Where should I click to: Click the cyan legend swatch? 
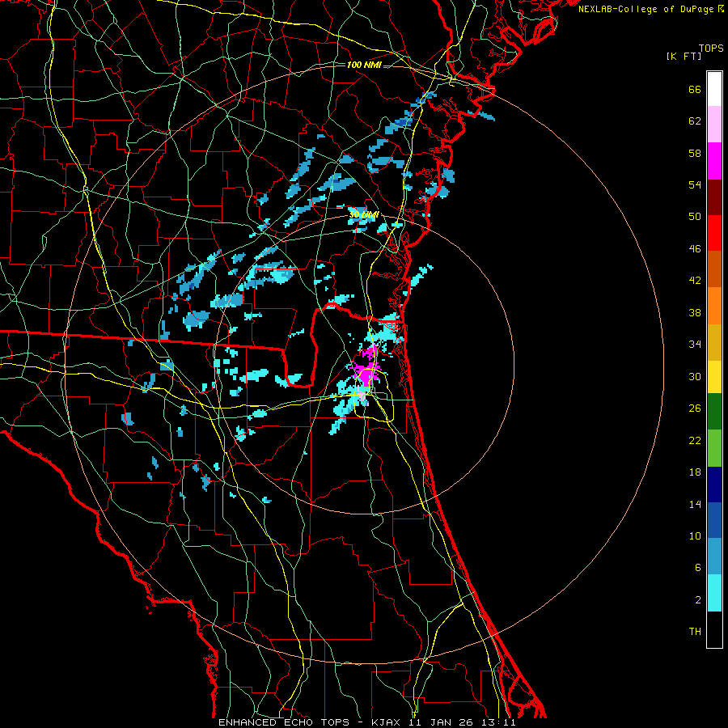click(714, 593)
